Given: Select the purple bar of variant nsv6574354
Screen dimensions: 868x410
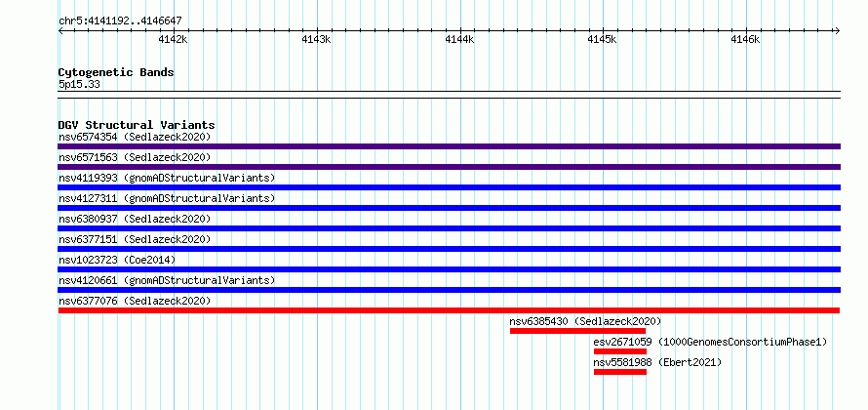Looking at the screenshot, I should coord(449,146).
